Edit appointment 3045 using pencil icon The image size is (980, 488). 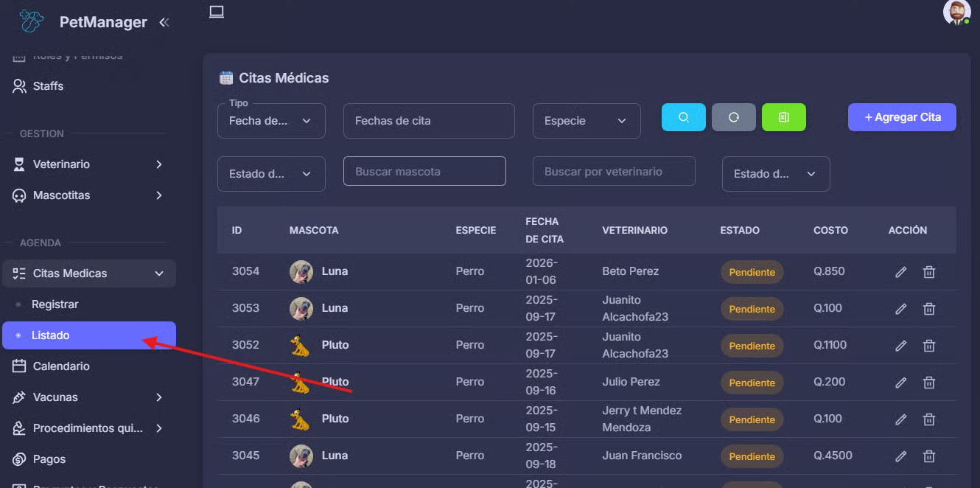tap(900, 456)
